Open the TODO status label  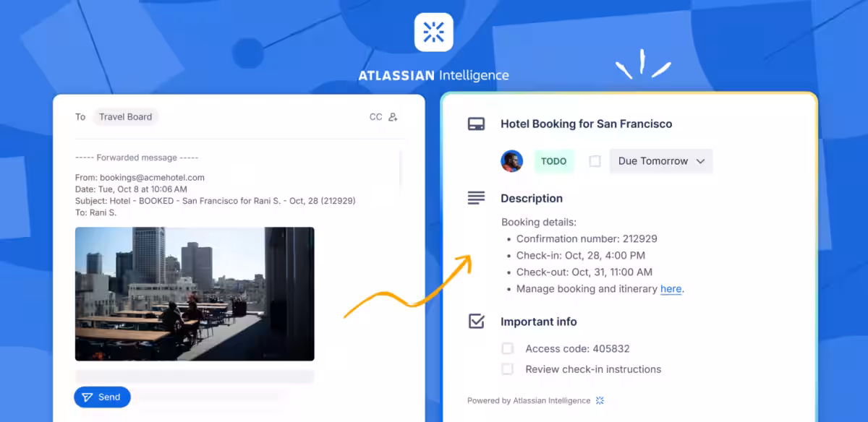(x=553, y=161)
